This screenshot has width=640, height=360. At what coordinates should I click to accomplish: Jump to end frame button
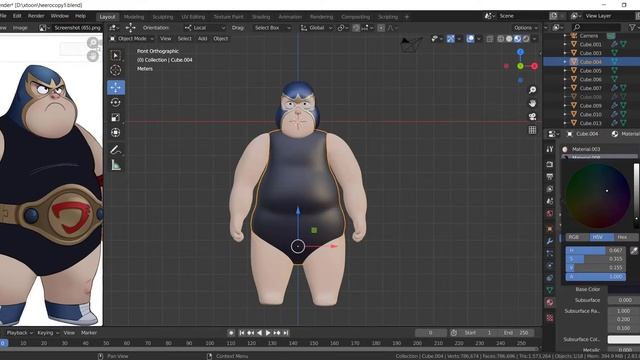(x=286, y=333)
